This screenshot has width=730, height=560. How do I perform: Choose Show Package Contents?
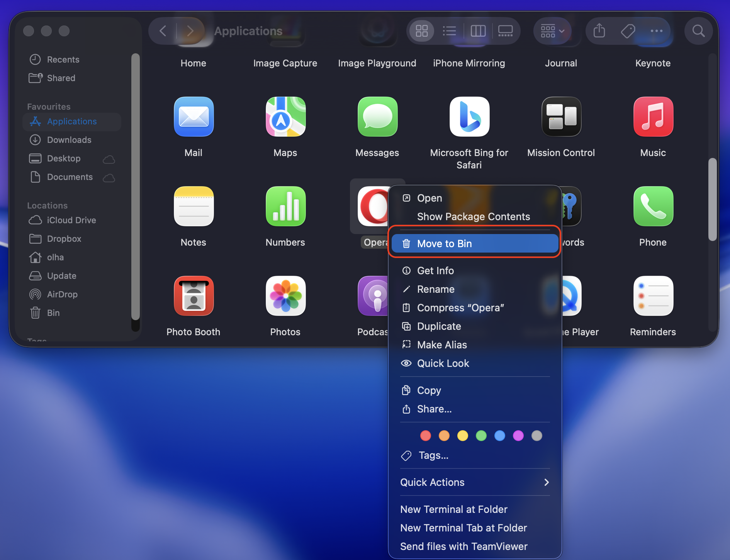pos(475,217)
